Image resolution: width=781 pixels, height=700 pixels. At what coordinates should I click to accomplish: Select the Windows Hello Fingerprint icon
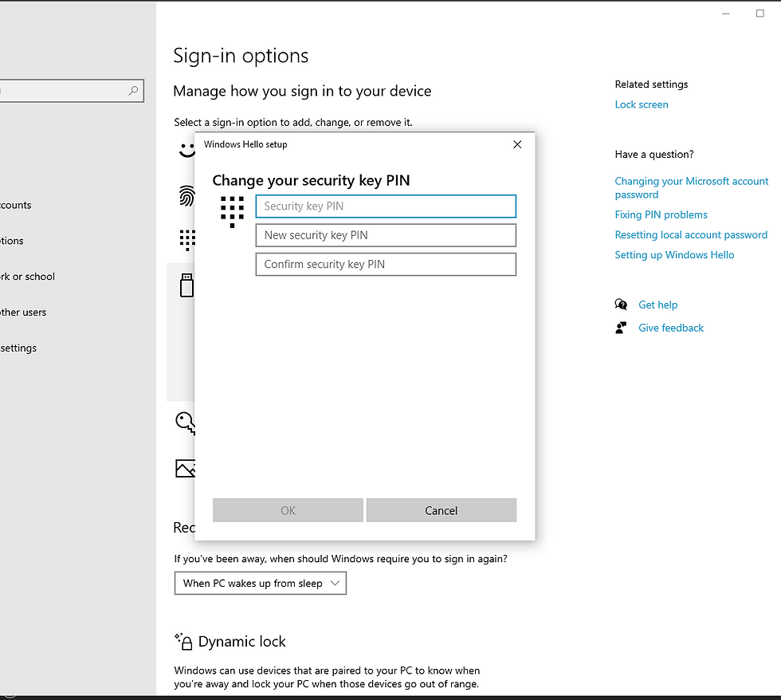(x=186, y=196)
